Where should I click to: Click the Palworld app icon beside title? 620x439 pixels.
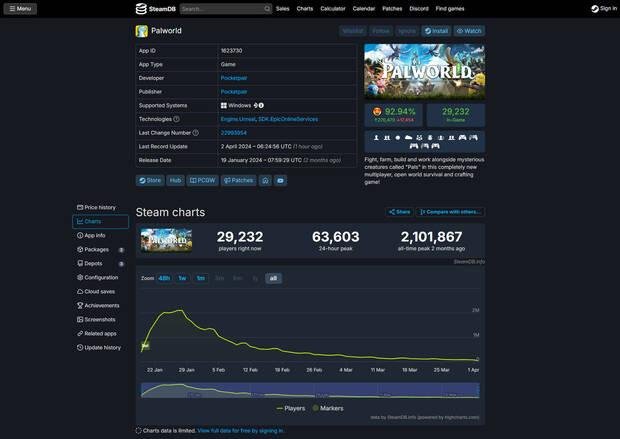pyautogui.click(x=142, y=31)
